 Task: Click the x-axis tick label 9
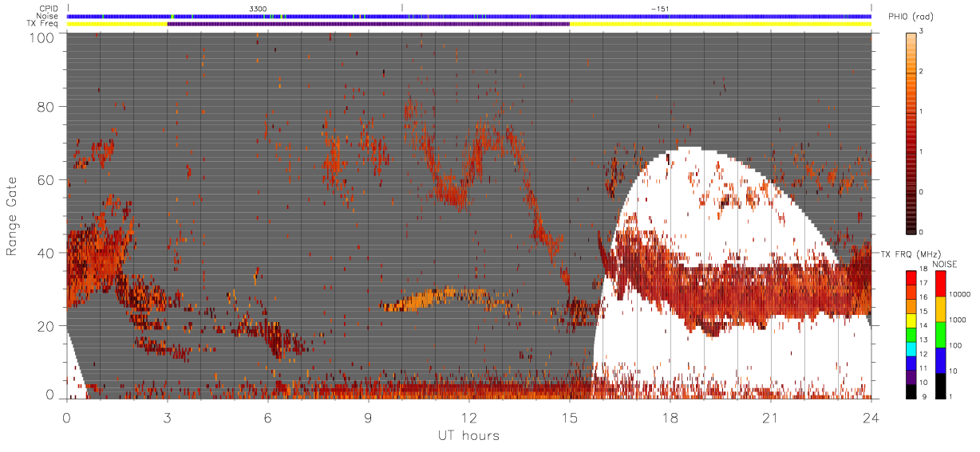pyautogui.click(x=369, y=419)
